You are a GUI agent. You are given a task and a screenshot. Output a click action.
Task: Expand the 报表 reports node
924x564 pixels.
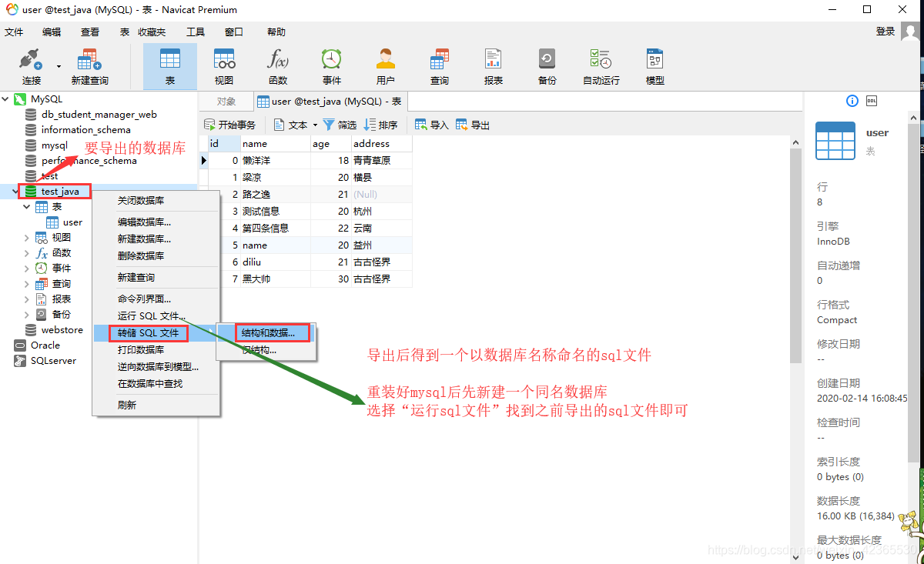pos(28,299)
